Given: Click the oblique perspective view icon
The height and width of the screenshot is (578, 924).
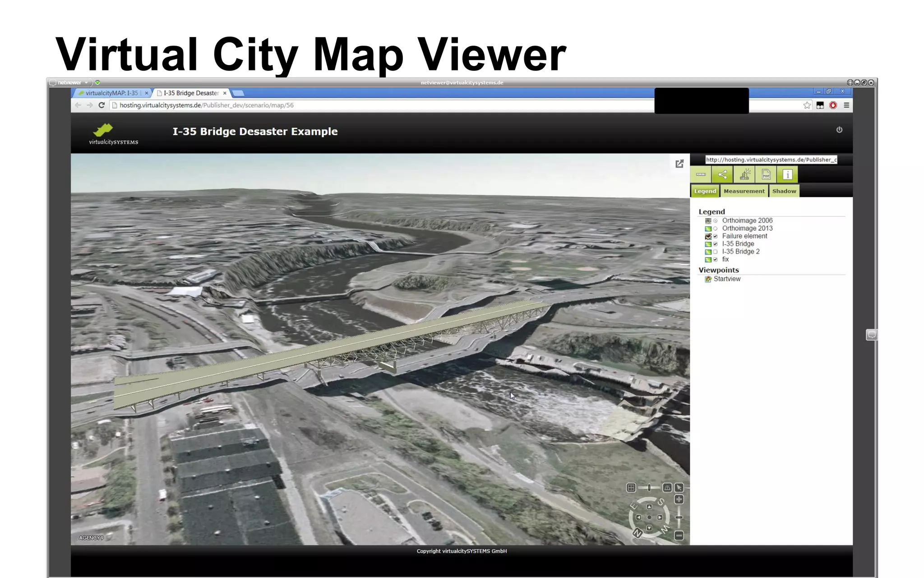Looking at the screenshot, I should [x=667, y=488].
